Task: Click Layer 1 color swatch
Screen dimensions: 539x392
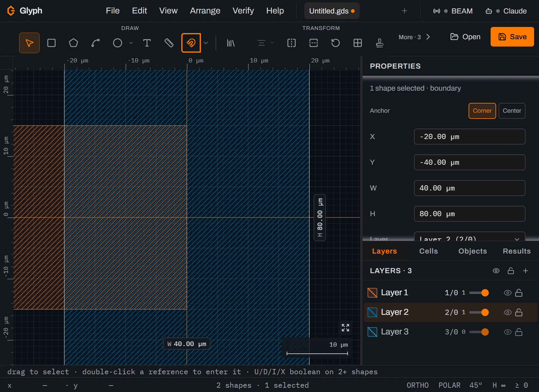Action: click(x=372, y=293)
